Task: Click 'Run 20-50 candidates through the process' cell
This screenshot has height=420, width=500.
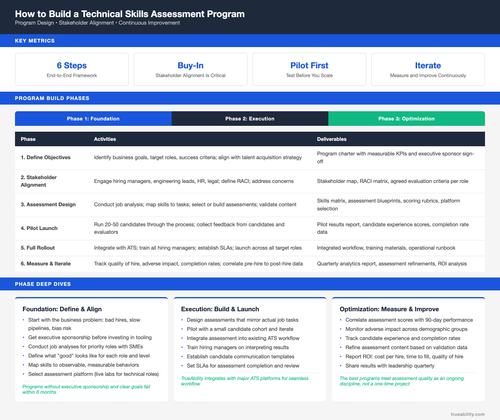Action: point(189,228)
